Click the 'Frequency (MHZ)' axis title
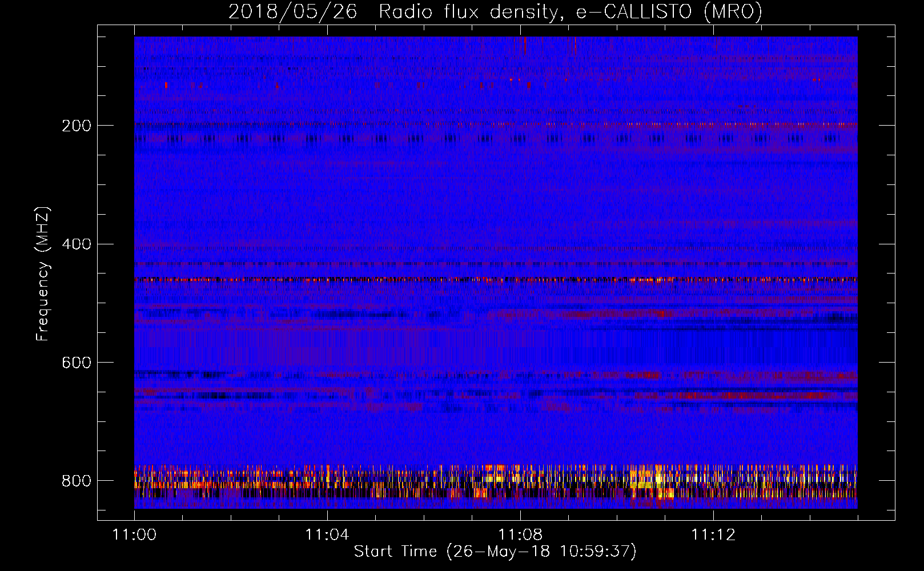The height and width of the screenshot is (571, 924). click(43, 274)
